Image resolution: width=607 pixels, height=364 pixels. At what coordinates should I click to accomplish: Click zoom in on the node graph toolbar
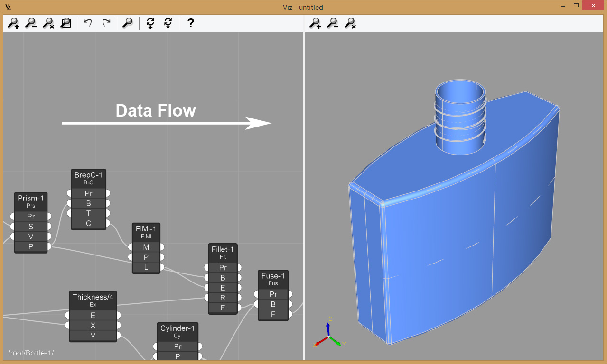point(13,23)
